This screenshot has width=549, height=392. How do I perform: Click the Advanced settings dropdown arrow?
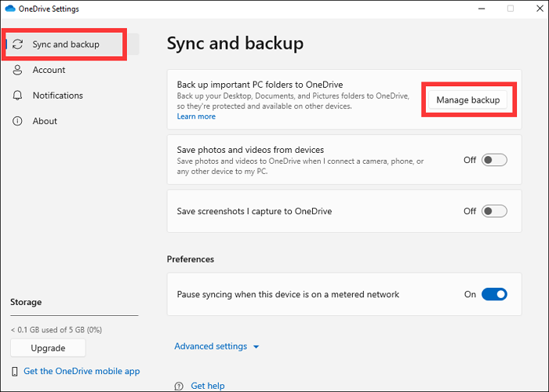256,347
